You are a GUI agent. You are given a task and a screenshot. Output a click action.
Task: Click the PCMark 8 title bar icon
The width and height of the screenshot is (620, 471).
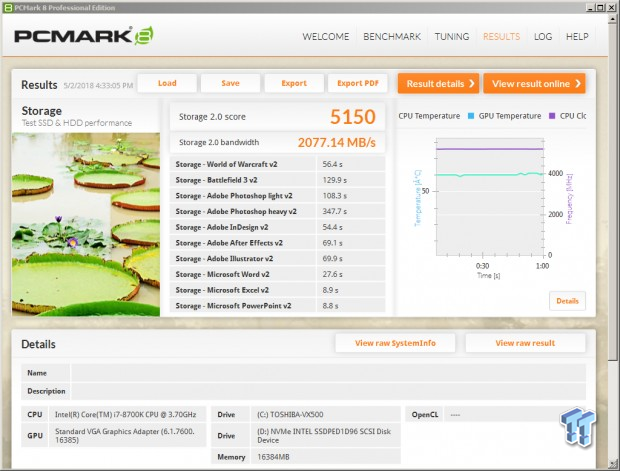click(x=8, y=8)
